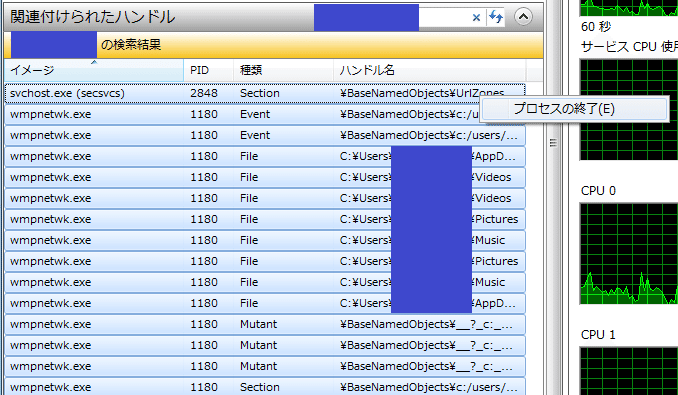Sort the list by 種類 column
678x395 pixels.
(284, 70)
